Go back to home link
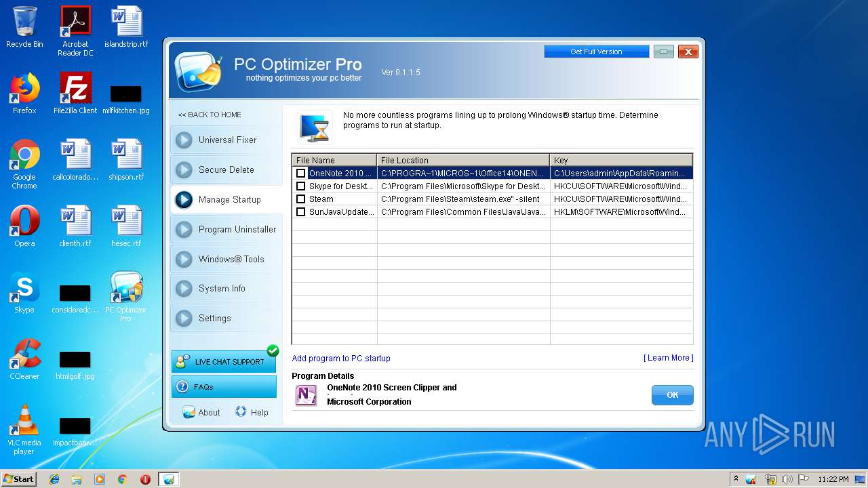 point(210,115)
